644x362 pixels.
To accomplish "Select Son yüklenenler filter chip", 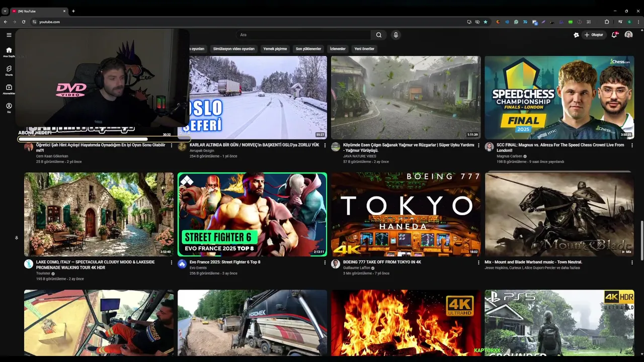I will pos(308,49).
